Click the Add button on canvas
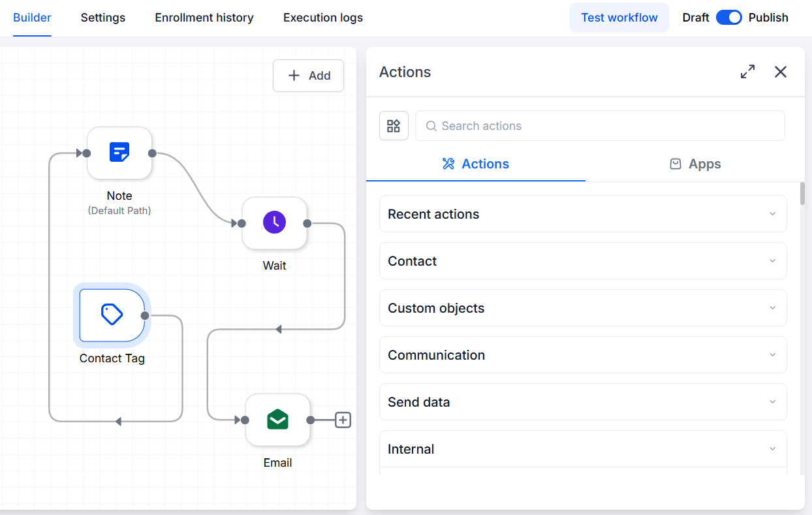The image size is (812, 515). (x=308, y=76)
